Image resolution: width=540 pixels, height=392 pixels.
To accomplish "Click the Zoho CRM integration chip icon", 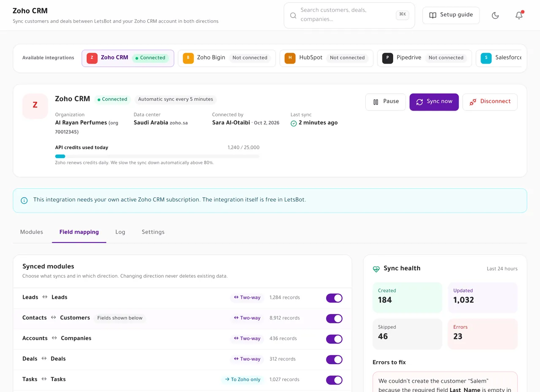I will [92, 58].
